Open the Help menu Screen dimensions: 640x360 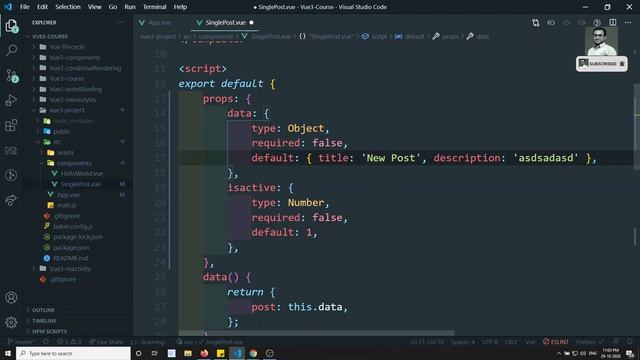coord(180,7)
